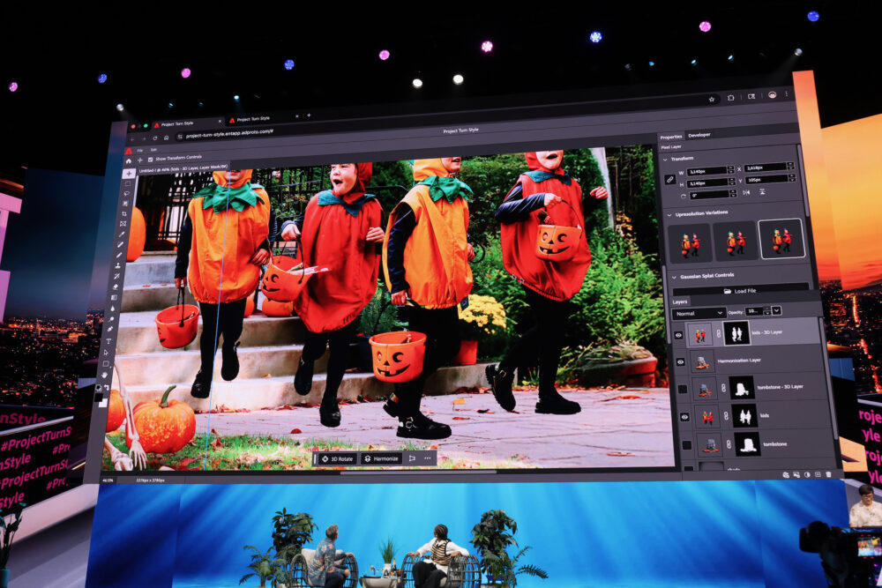Click the 3D Rotate button
This screenshot has height=588, width=882.
tap(336, 458)
